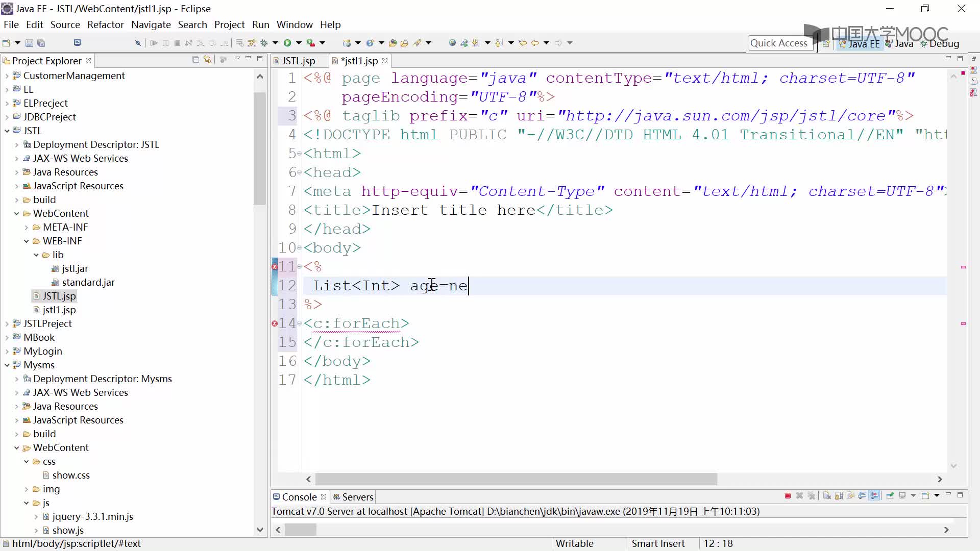Click Console horizontal scrollbar thumb
The image size is (980, 551).
[x=300, y=530]
